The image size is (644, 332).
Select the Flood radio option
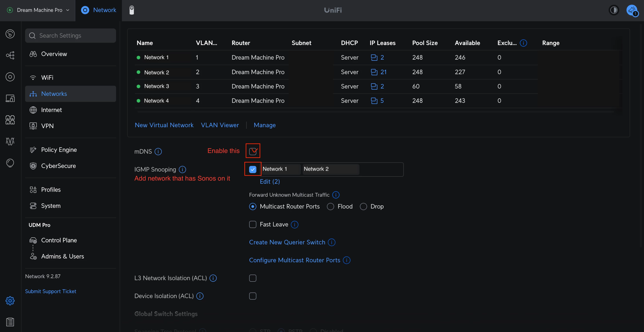330,207
